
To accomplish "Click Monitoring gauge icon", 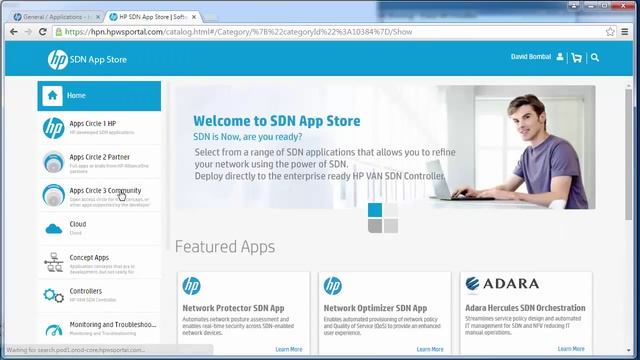I will [x=53, y=330].
